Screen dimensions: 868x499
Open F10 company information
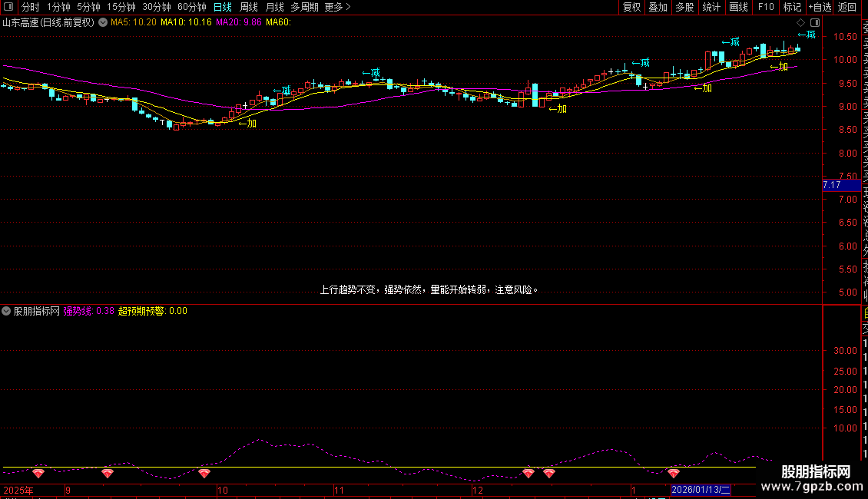[x=766, y=7]
